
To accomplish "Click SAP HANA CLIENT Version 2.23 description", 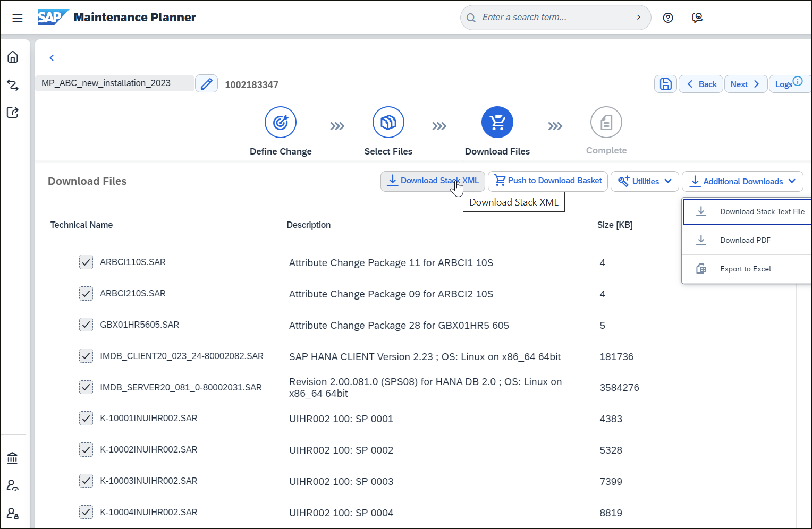I will pyautogui.click(x=425, y=357).
